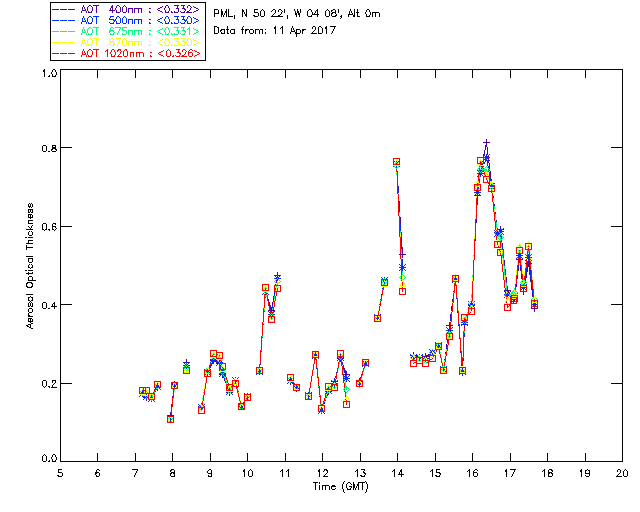This screenshot has height=512, width=640.
Task: Click the AOT 400nm legend entry
Action: [127, 9]
